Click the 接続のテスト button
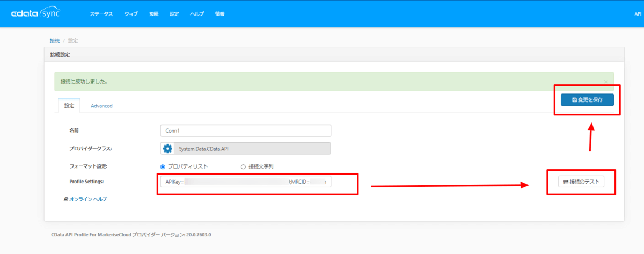644x254 pixels. pos(581,182)
